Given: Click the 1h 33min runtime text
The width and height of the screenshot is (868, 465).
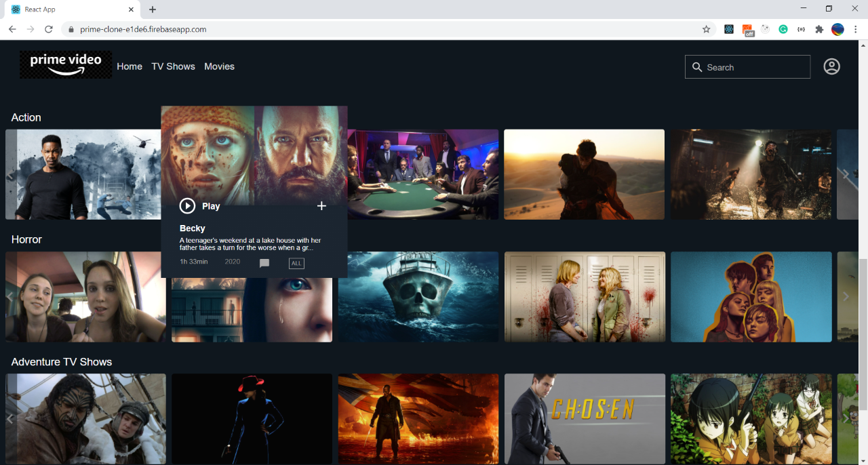Looking at the screenshot, I should (194, 262).
